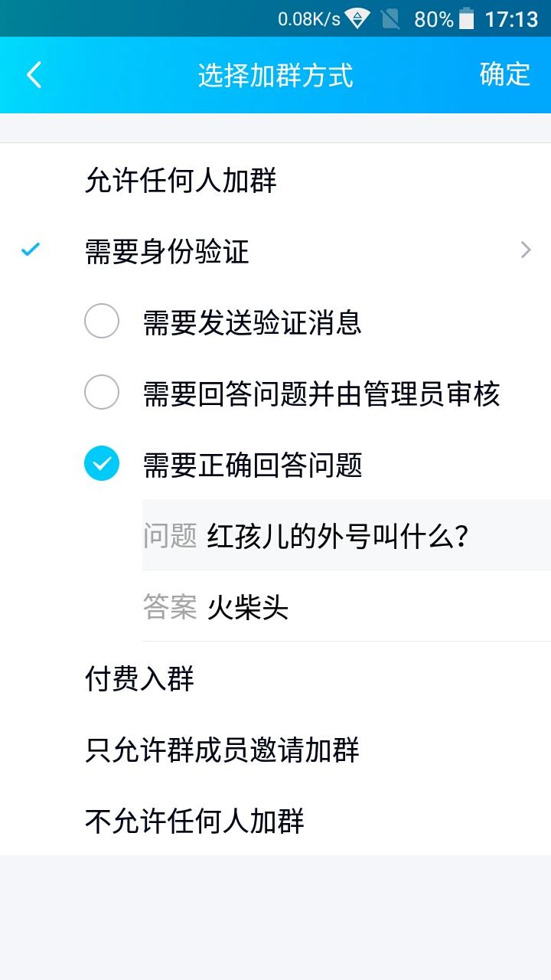Tap the battery icon in status bar
Screen dimensions: 551x980
pos(466,18)
